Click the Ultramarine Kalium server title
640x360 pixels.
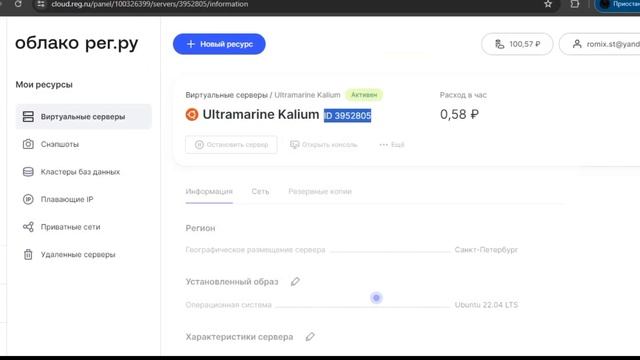(261, 115)
